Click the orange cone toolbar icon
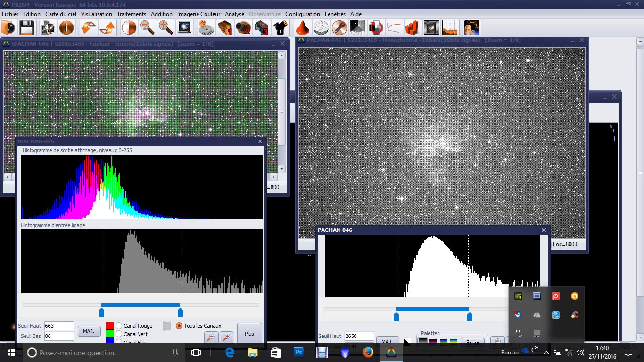Image resolution: width=644 pixels, height=362 pixels. [302, 28]
